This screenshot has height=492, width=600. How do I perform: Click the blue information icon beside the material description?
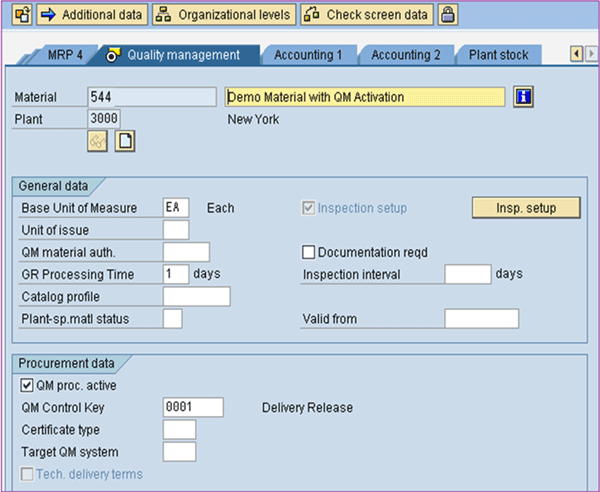point(523,97)
